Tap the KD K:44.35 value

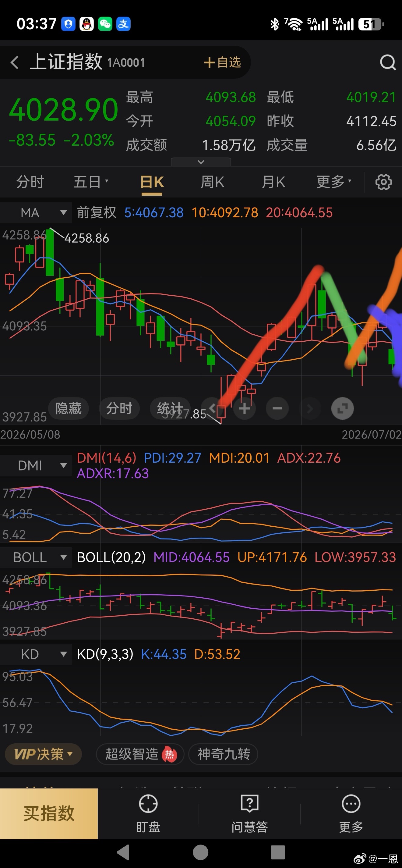[x=164, y=654]
